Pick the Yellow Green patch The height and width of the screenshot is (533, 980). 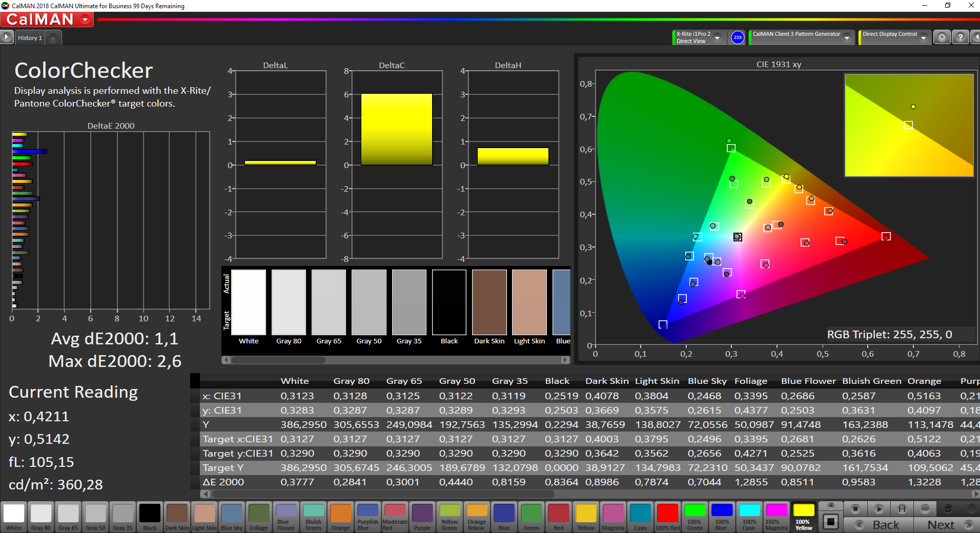450,517
